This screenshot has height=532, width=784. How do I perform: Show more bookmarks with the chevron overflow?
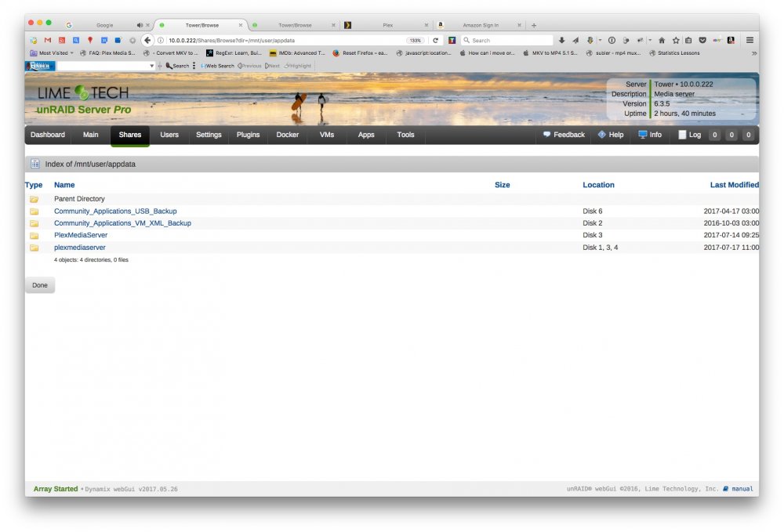754,53
